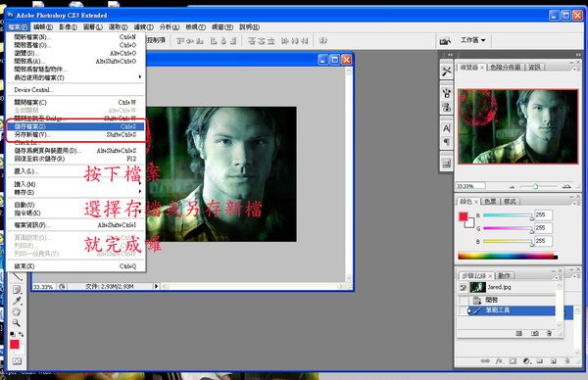Screen dimensions: 588x380
Task: Expand 最近使用的檔案(T) recent files submenu
Action: pyautogui.click(x=75, y=77)
